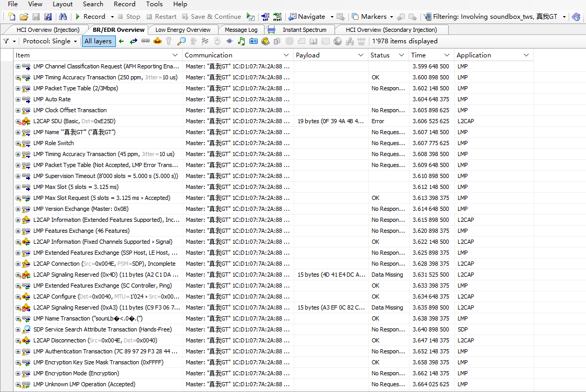Click the purple waveform filter icon
The width and height of the screenshot is (586, 392).
click(229, 41)
